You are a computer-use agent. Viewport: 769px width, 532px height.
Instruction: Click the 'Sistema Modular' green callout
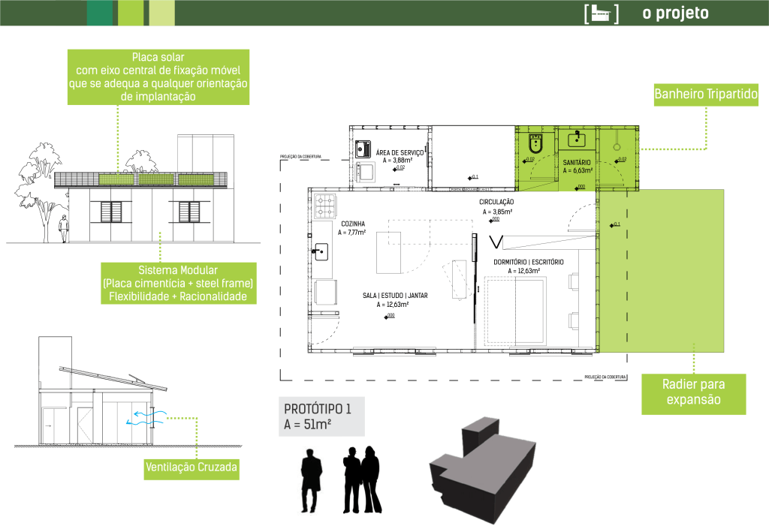178,284
